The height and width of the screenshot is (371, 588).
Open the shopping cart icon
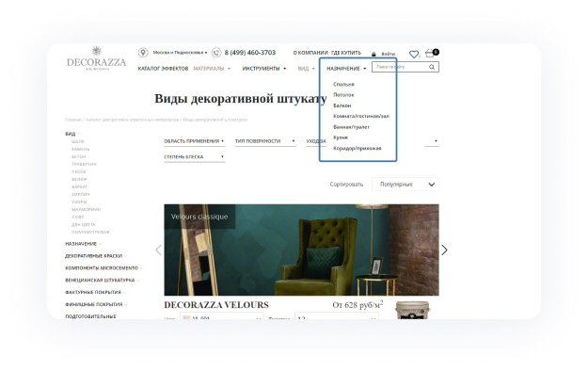coord(431,54)
